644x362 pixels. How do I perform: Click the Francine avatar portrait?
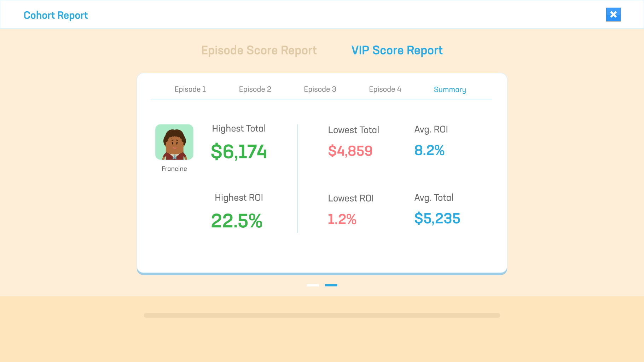click(174, 142)
